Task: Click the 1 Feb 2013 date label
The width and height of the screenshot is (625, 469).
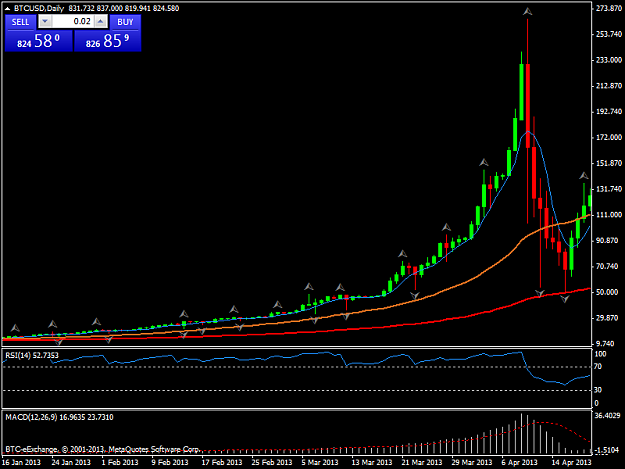Action: tap(120, 462)
